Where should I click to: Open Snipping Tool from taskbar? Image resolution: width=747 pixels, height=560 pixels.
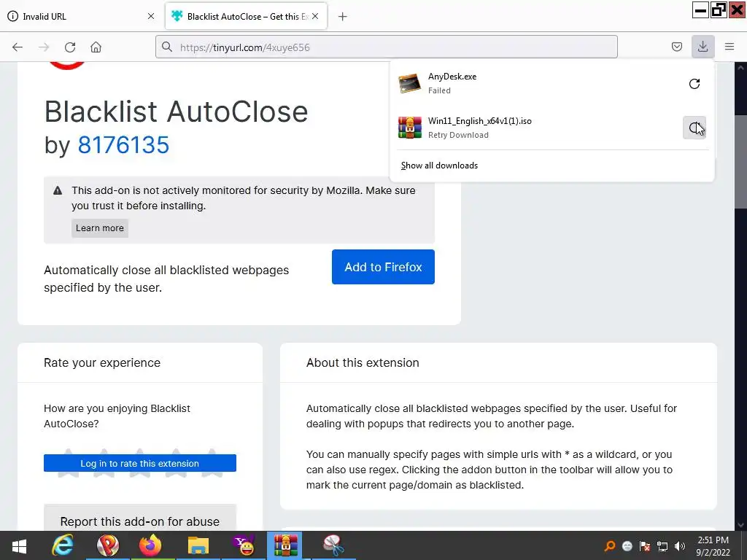tap(333, 545)
